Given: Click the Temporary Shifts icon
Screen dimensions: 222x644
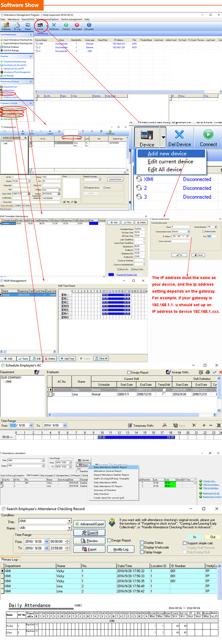Looking at the screenshot, I should tap(130, 426).
